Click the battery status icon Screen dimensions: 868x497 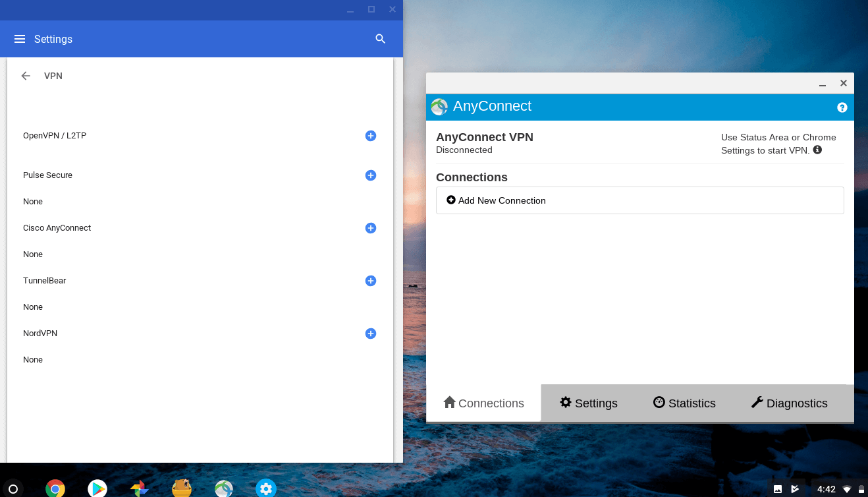tap(861, 490)
